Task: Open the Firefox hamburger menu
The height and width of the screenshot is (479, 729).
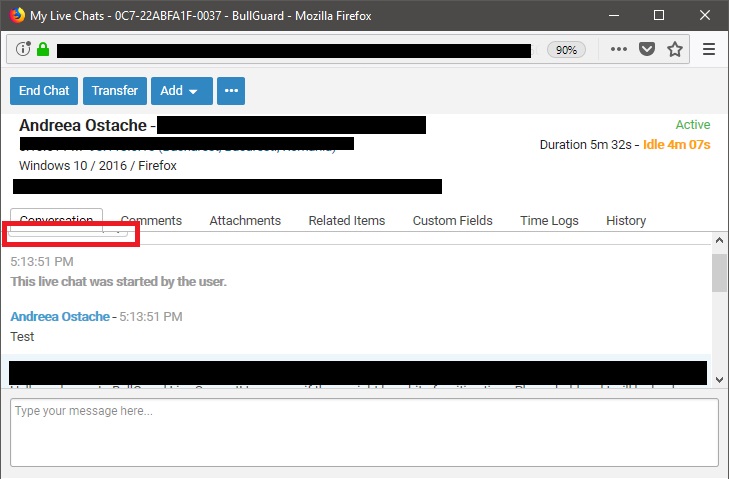Action: (709, 49)
